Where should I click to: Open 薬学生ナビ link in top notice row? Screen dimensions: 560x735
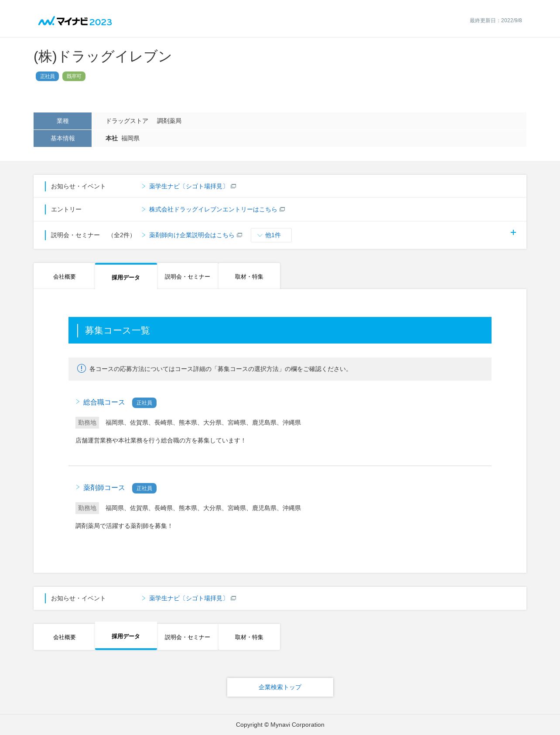pos(188,186)
